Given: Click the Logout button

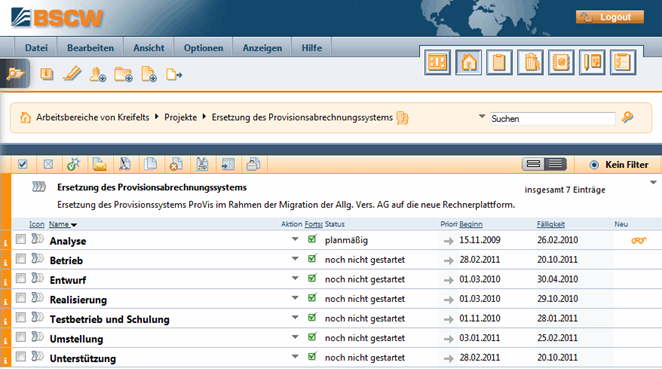Looking at the screenshot, I should [610, 17].
